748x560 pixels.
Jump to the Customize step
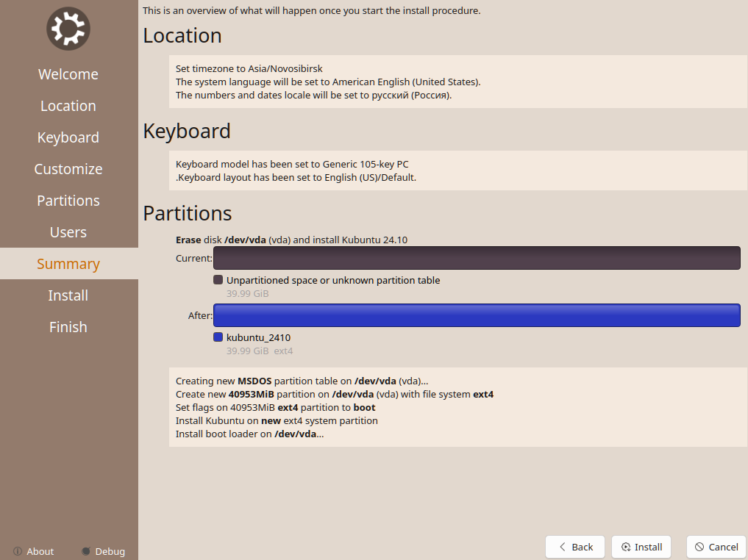tap(68, 169)
